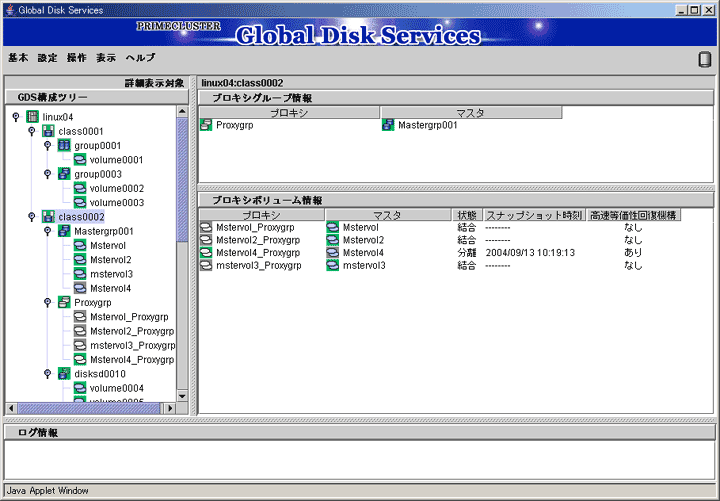Click the Mstervol4 master icon in volume table
720x501 pixels.
[332, 253]
